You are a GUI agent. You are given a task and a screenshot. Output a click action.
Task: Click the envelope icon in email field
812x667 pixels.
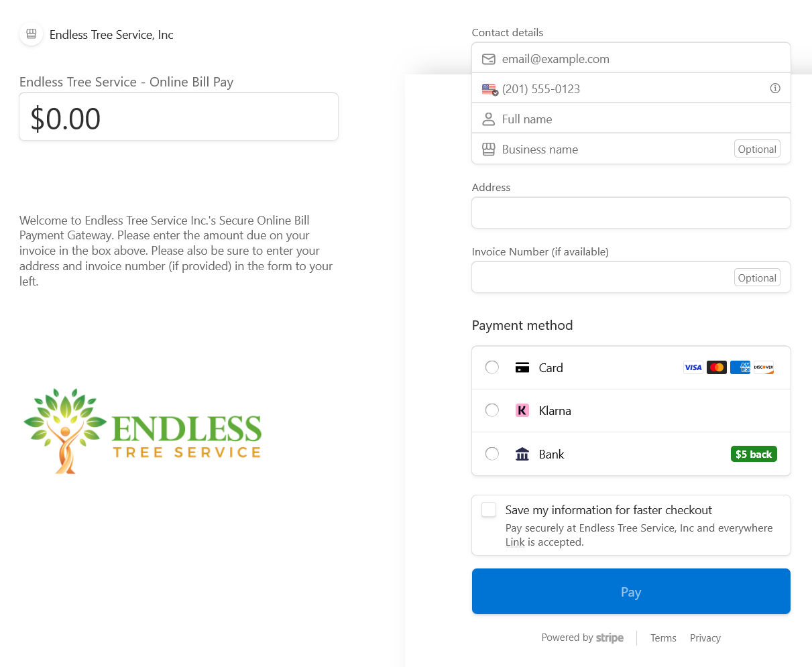[x=489, y=59]
